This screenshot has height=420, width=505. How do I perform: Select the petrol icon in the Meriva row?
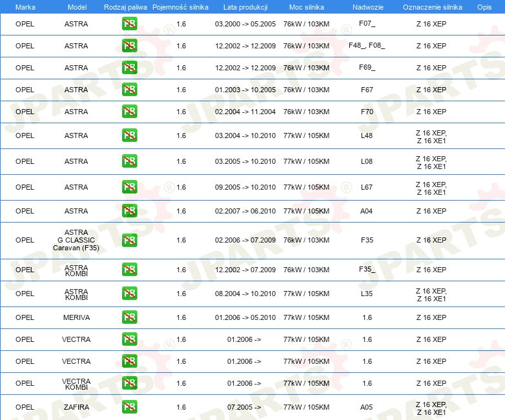(129, 317)
